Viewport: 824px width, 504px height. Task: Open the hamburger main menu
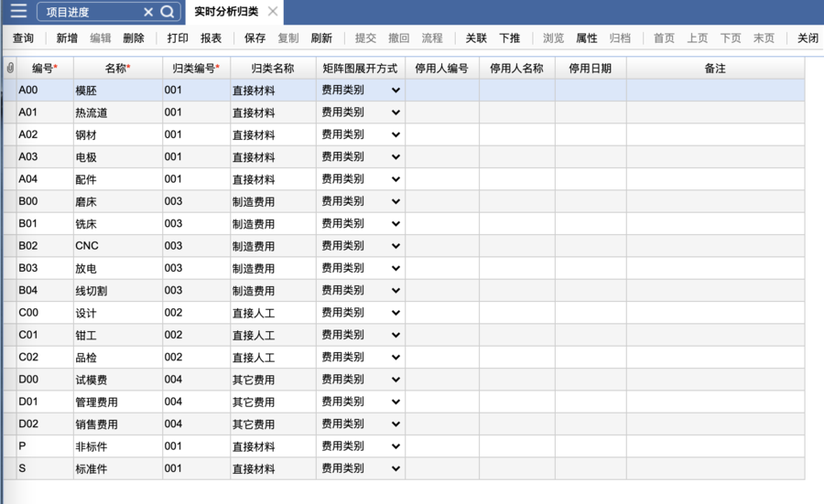[x=18, y=11]
